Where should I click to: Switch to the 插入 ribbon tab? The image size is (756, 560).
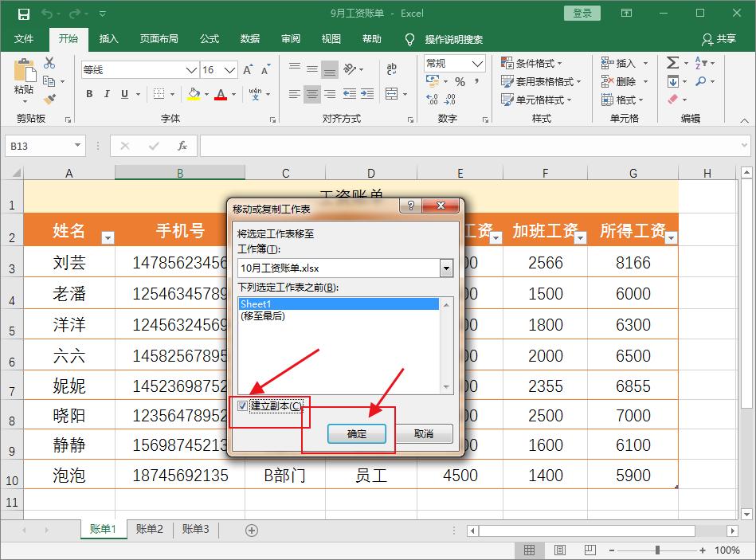click(x=108, y=39)
